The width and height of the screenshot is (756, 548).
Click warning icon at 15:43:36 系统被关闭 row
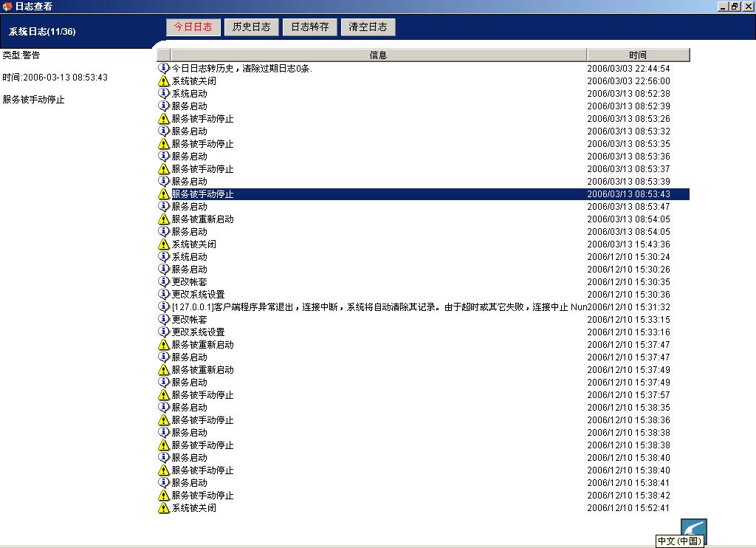point(164,244)
